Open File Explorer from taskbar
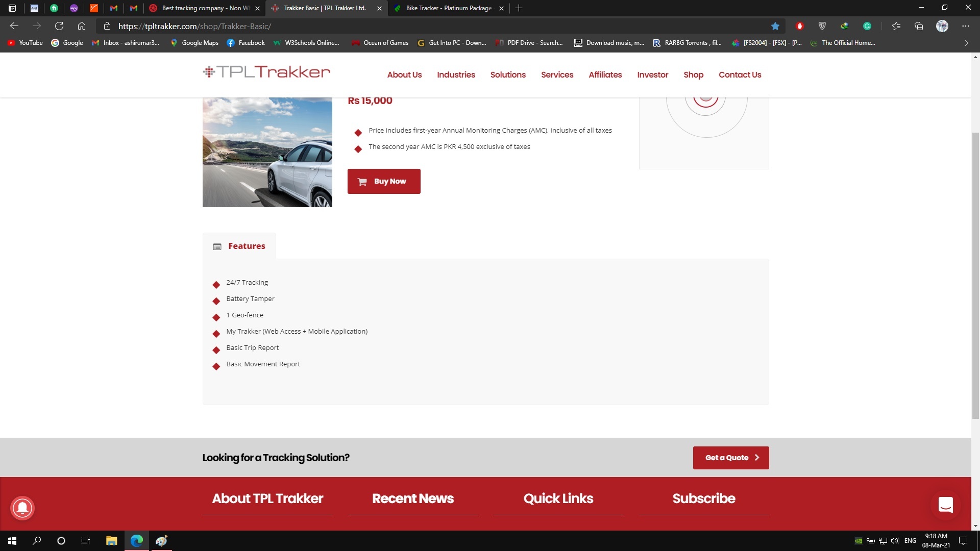This screenshot has width=980, height=551. pos(111,541)
